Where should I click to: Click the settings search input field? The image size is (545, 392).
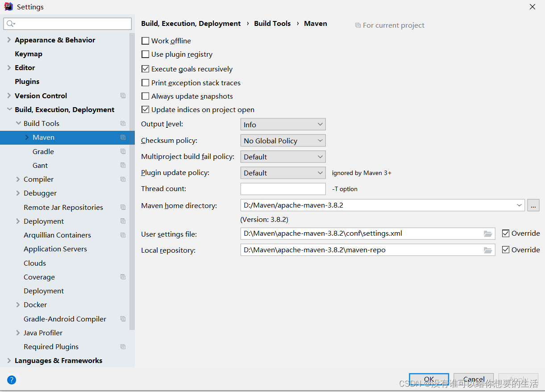[x=67, y=24]
